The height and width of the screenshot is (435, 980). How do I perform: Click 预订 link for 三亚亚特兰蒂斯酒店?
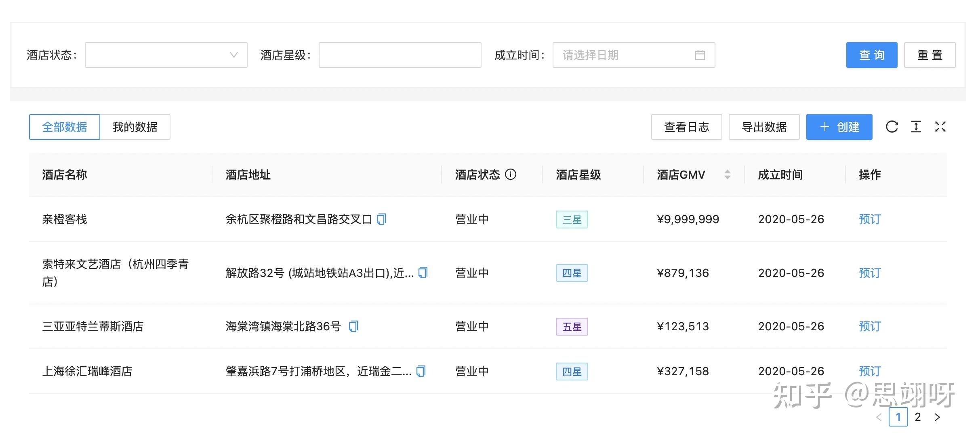pyautogui.click(x=869, y=326)
